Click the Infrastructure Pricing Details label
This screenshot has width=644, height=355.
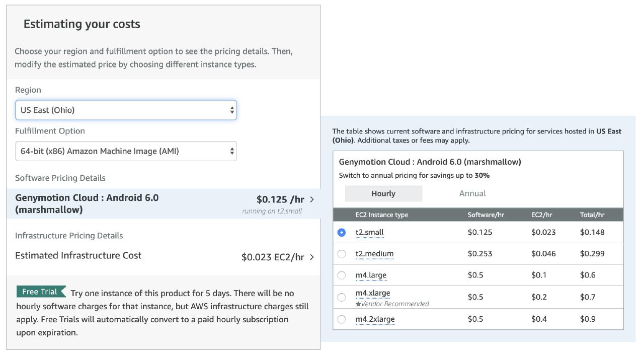point(69,236)
